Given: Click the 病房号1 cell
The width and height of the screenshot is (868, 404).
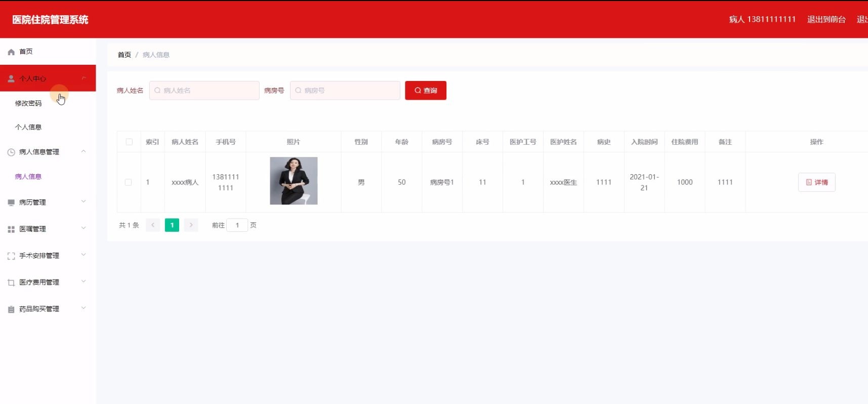Looking at the screenshot, I should point(442,182).
